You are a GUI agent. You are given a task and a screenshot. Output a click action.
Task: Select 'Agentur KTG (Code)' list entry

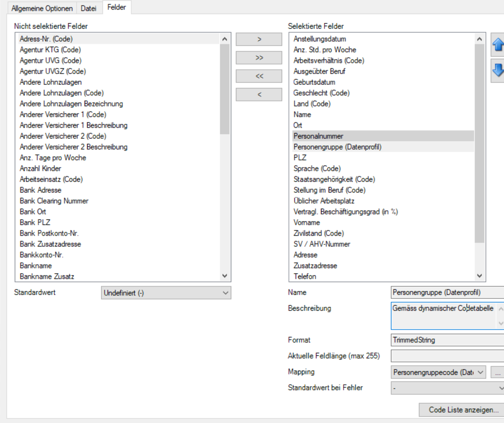click(x=119, y=50)
